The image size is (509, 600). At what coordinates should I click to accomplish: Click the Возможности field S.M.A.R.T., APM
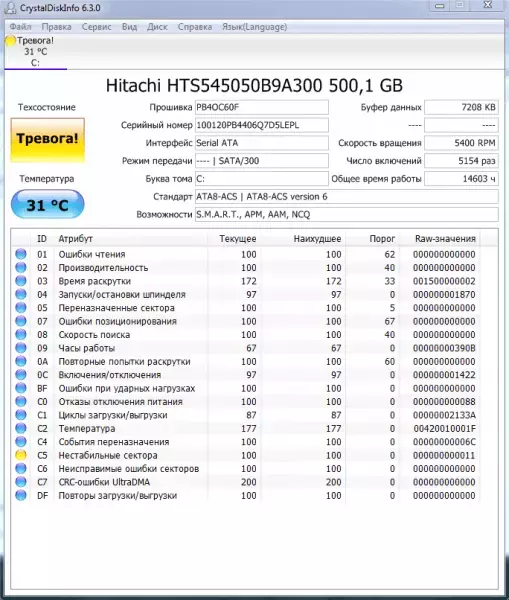(x=347, y=215)
